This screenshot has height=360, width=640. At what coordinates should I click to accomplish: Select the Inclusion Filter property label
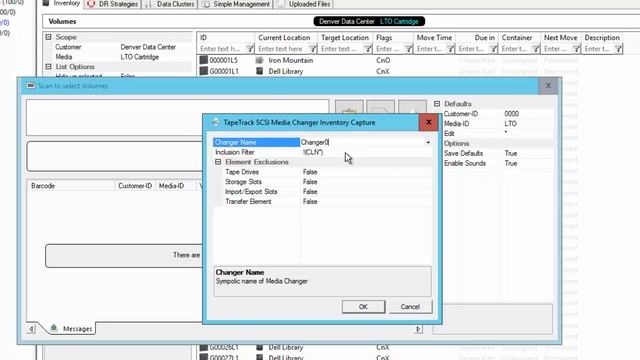(235, 152)
